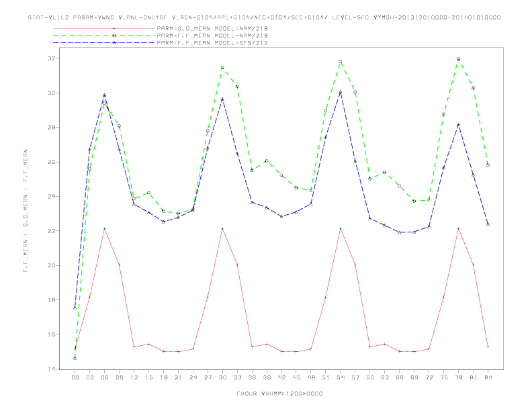Click the 60 forecast hour x-axis label
The width and height of the screenshot is (532, 411).
tap(370, 377)
